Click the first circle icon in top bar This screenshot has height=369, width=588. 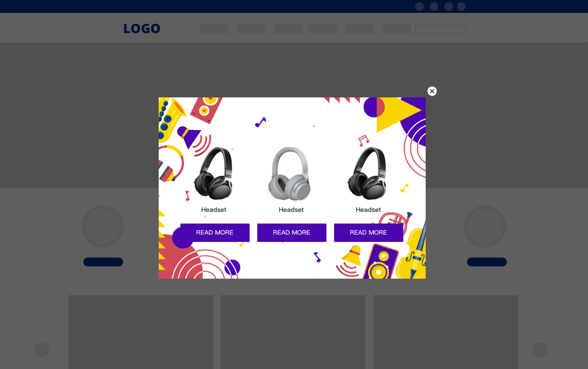pyautogui.click(x=419, y=6)
